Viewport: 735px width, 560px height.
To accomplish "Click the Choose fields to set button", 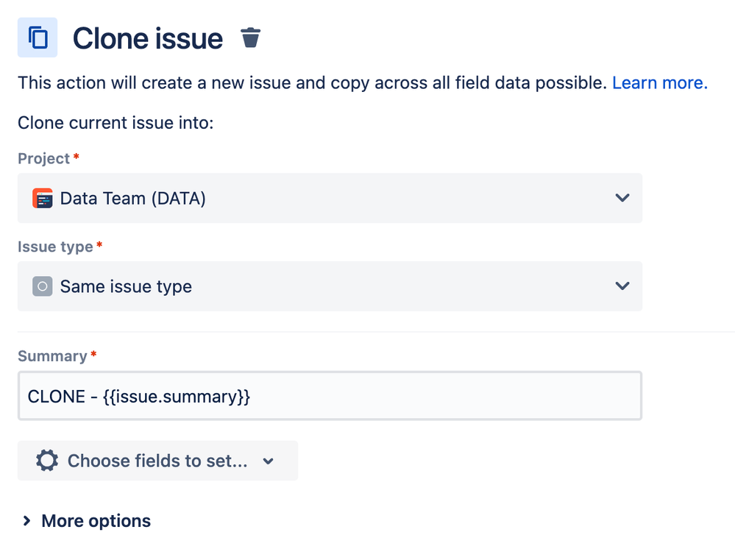I will [x=157, y=461].
